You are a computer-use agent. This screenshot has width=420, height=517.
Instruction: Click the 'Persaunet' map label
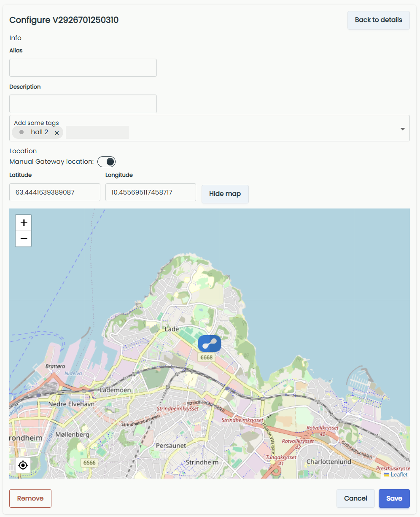point(171,446)
